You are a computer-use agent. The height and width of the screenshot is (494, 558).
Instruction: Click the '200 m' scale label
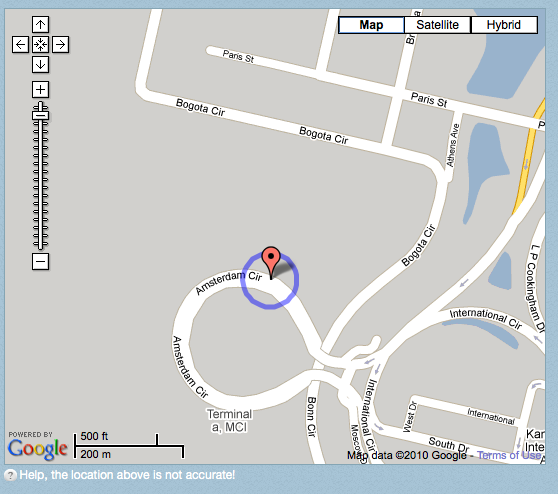tap(95, 454)
